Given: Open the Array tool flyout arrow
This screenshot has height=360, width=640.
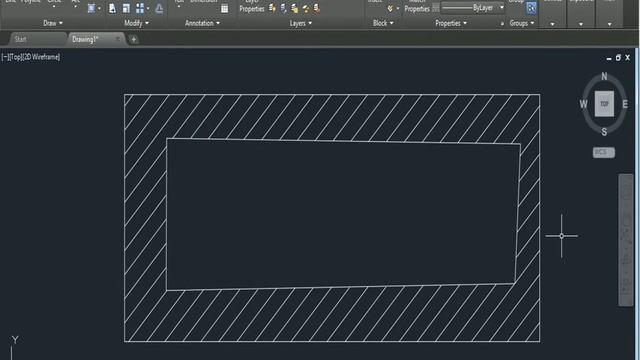Looking at the screenshot, I should pyautogui.click(x=148, y=9).
